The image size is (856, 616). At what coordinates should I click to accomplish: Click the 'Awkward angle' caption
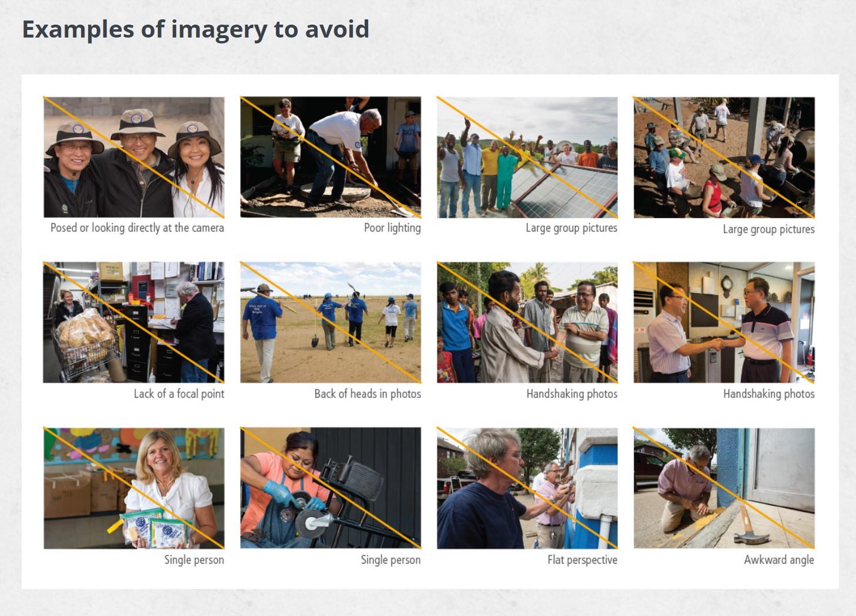click(779, 560)
